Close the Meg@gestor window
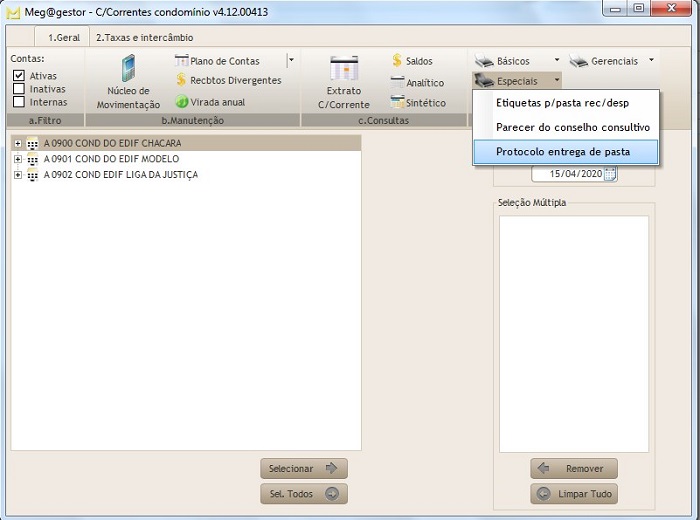Screen dimensions: 700x520 point(671,8)
